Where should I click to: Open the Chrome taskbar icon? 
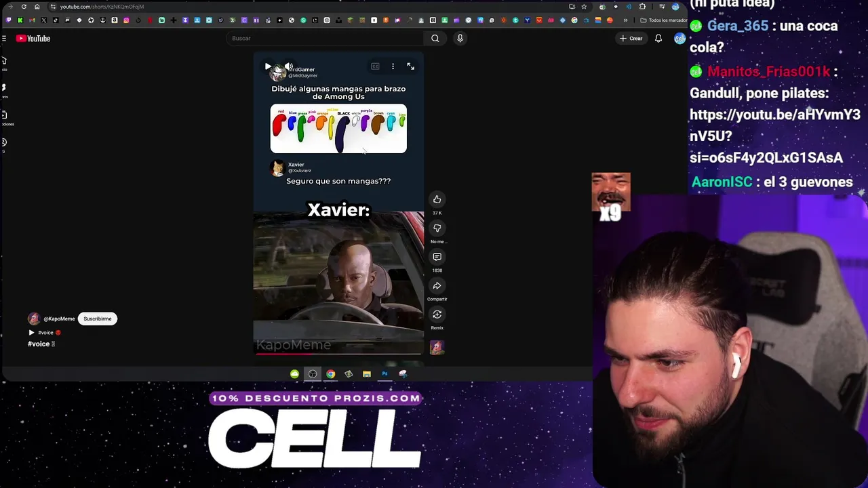coord(330,373)
